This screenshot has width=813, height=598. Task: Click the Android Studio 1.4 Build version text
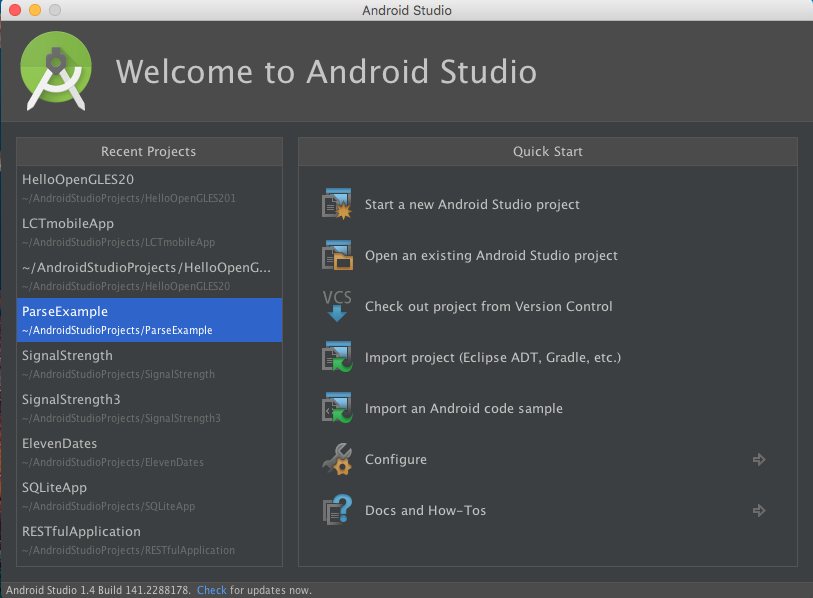tap(98, 590)
